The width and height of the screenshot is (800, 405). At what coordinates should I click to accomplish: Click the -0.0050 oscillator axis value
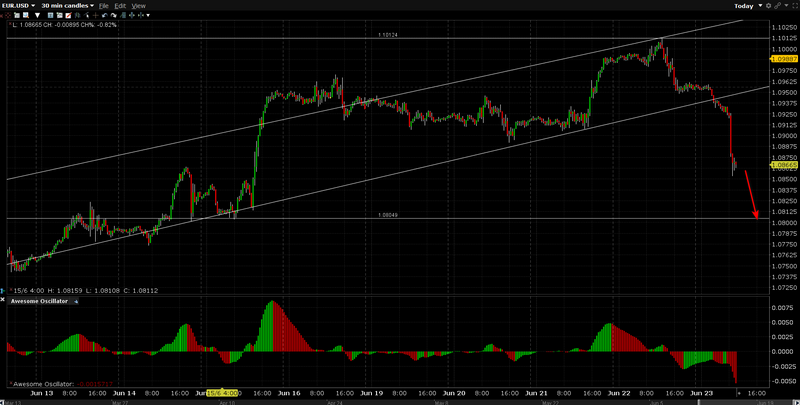[x=781, y=381]
